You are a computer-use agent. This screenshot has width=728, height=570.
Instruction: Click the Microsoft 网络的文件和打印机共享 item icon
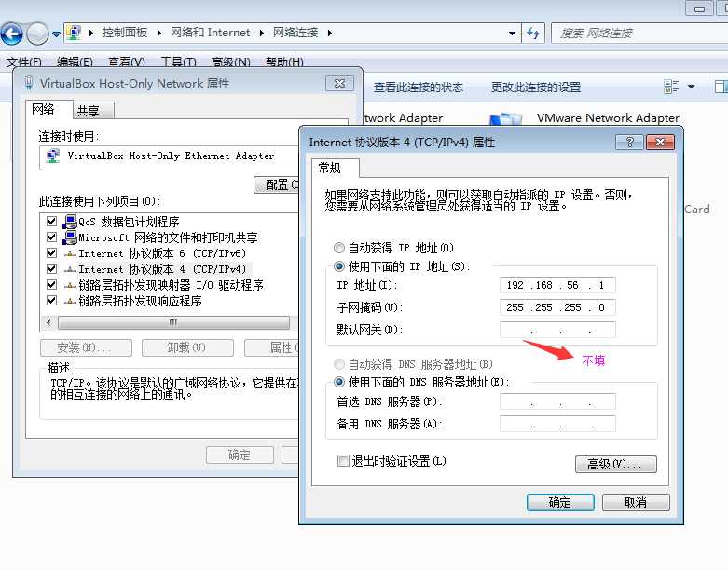(70, 237)
